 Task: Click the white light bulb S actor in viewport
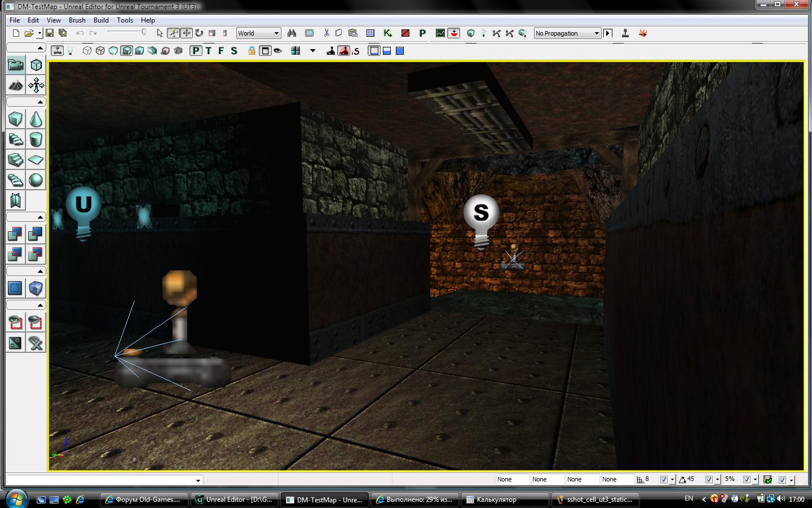481,221
